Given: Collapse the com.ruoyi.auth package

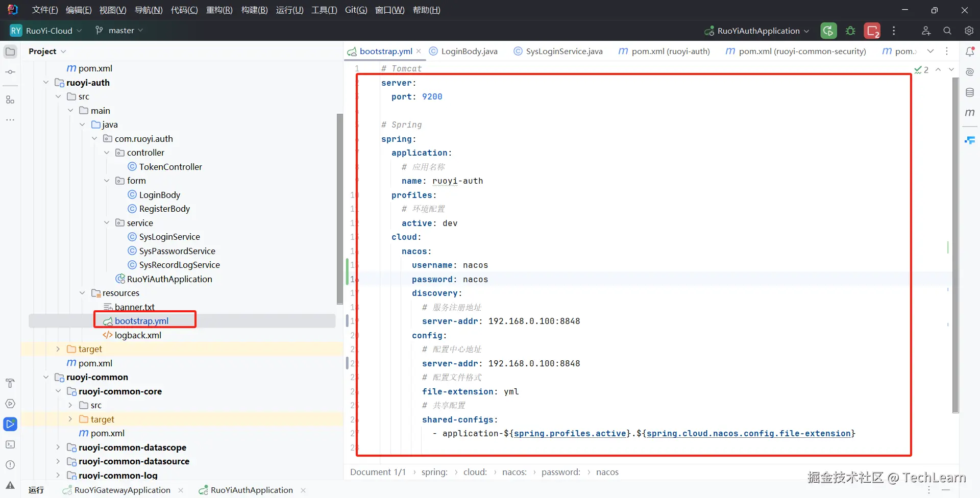Looking at the screenshot, I should [94, 139].
